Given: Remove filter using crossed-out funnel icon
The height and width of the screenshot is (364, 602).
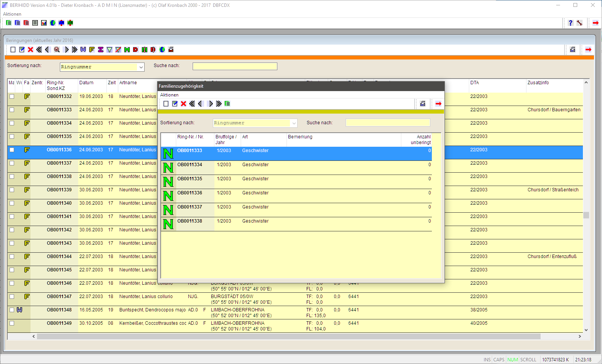Looking at the screenshot, I should (118, 50).
